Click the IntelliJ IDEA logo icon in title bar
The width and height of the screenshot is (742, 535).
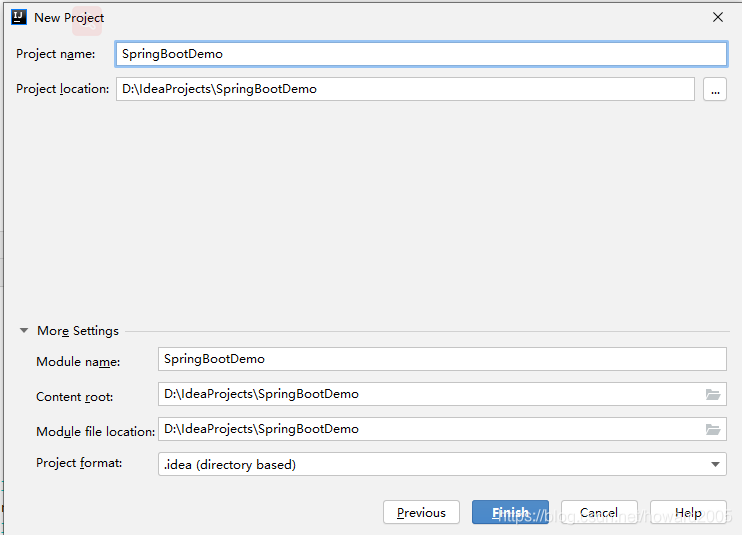coord(19,18)
